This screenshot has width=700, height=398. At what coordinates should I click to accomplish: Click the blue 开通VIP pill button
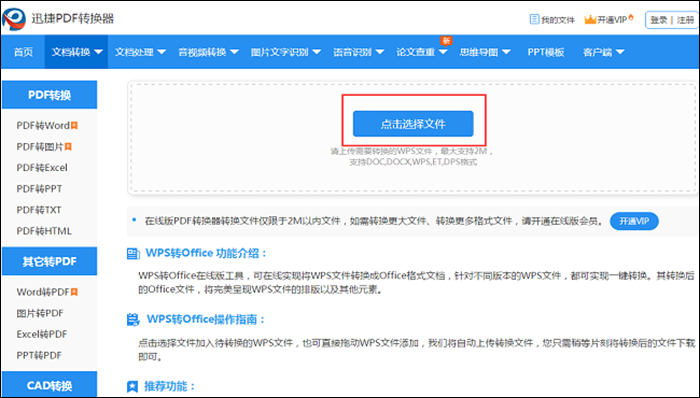[634, 221]
